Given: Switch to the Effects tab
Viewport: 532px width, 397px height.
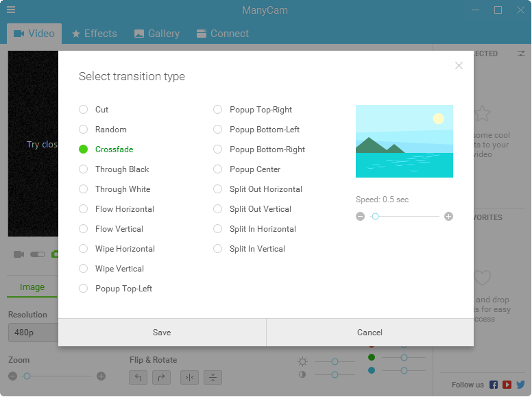Looking at the screenshot, I should tap(94, 34).
